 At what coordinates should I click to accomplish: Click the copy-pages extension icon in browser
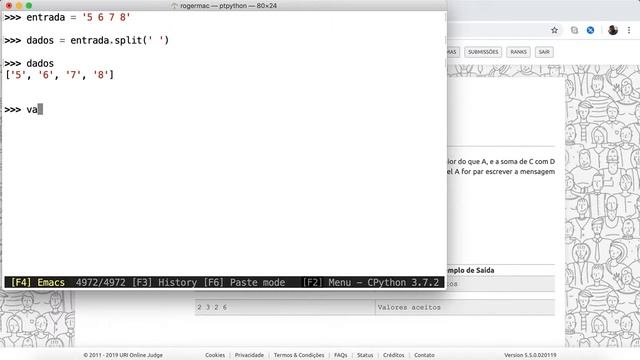point(574,30)
